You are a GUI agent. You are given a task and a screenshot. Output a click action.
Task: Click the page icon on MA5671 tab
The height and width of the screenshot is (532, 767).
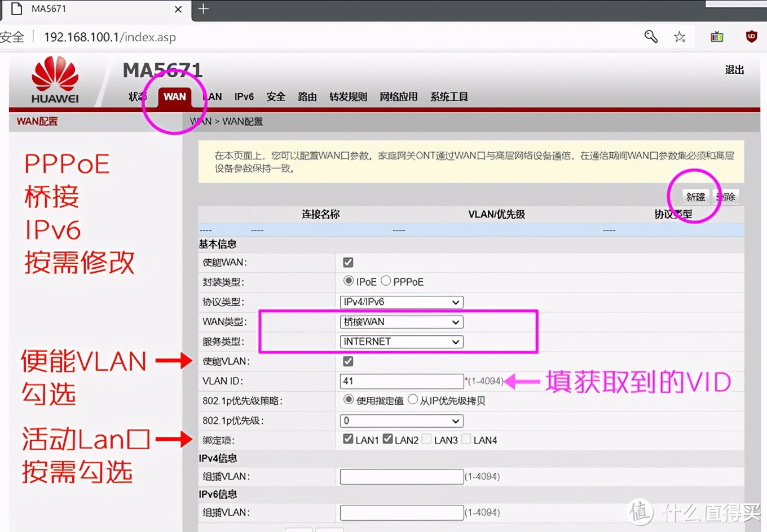point(17,8)
